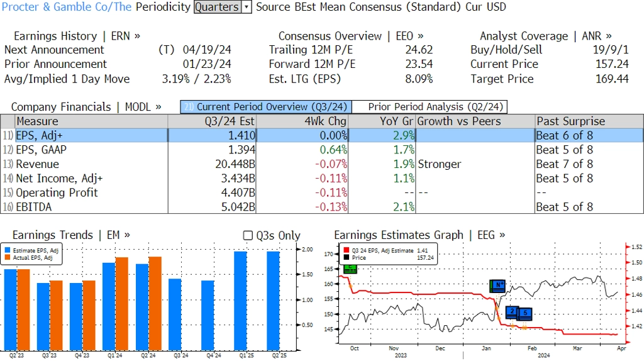Click the blue N+ news marker on the graph
This screenshot has width=644, height=361.
[497, 286]
